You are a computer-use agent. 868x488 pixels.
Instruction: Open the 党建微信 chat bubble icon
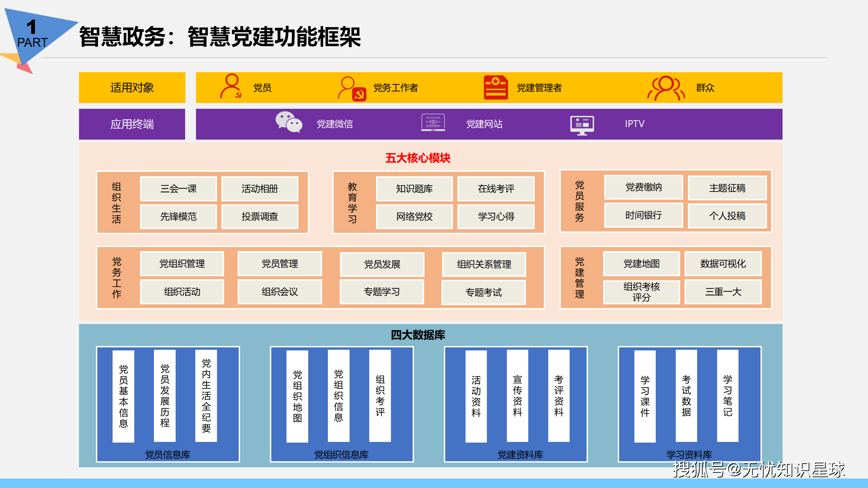(289, 122)
